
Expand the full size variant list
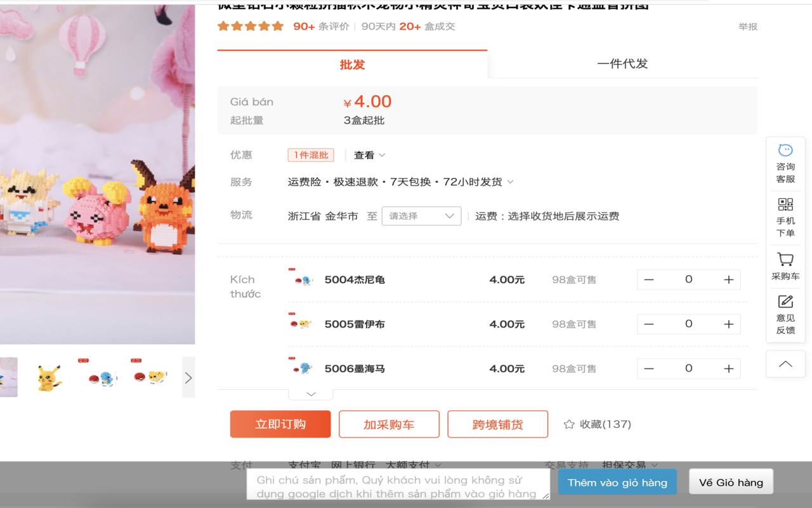coord(310,393)
